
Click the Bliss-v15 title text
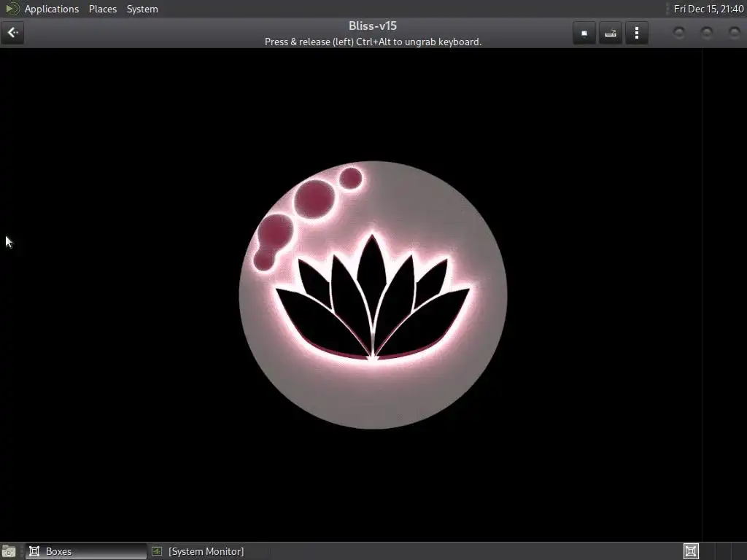click(x=373, y=26)
